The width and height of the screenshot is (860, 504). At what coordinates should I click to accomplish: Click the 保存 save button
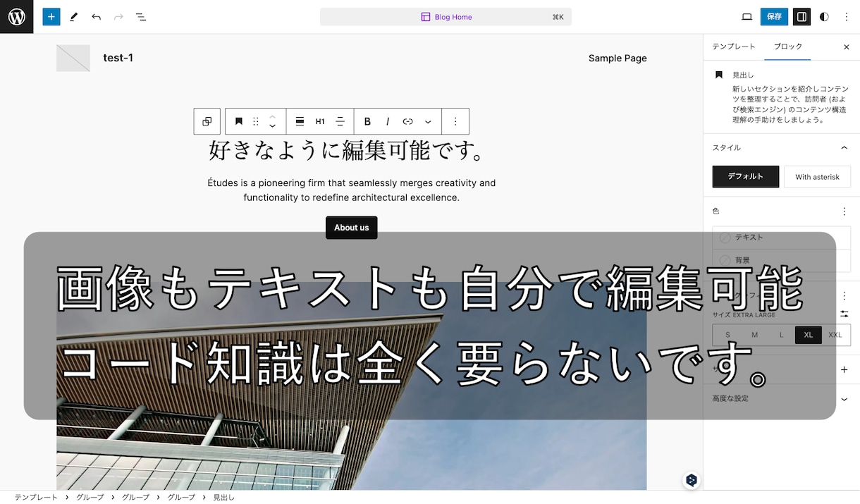coord(774,16)
